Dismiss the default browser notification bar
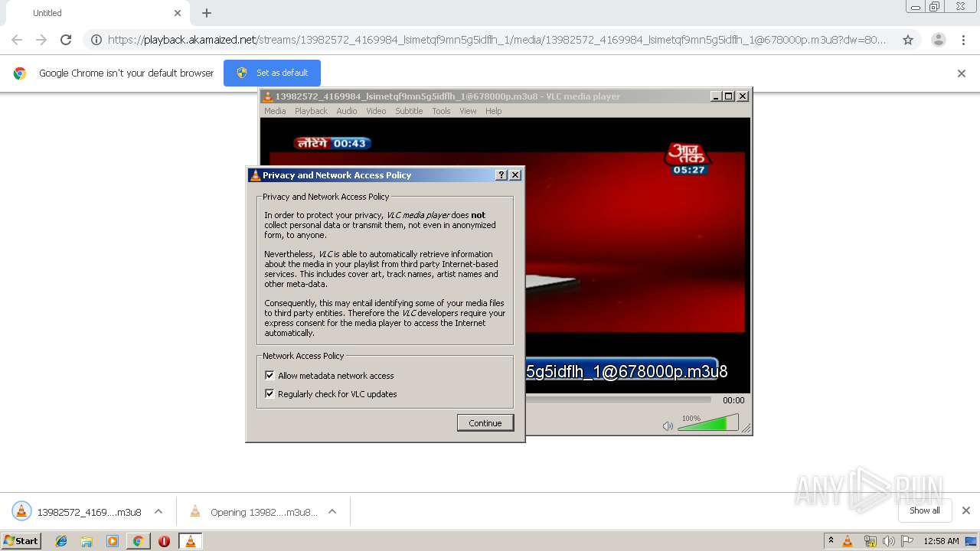Screen dimensions: 980x551 click(x=962, y=73)
